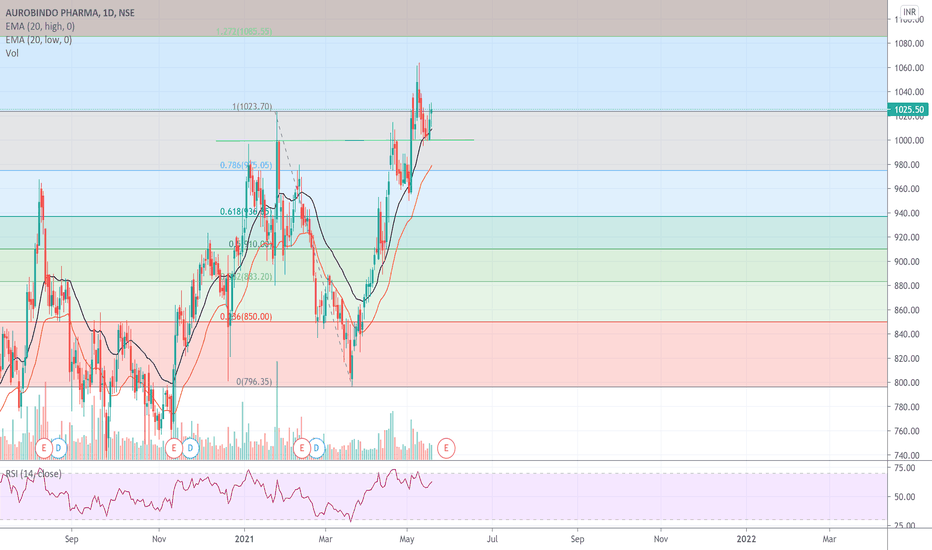Select the EMA (20, low, 0) indicator legend

pos(39,40)
